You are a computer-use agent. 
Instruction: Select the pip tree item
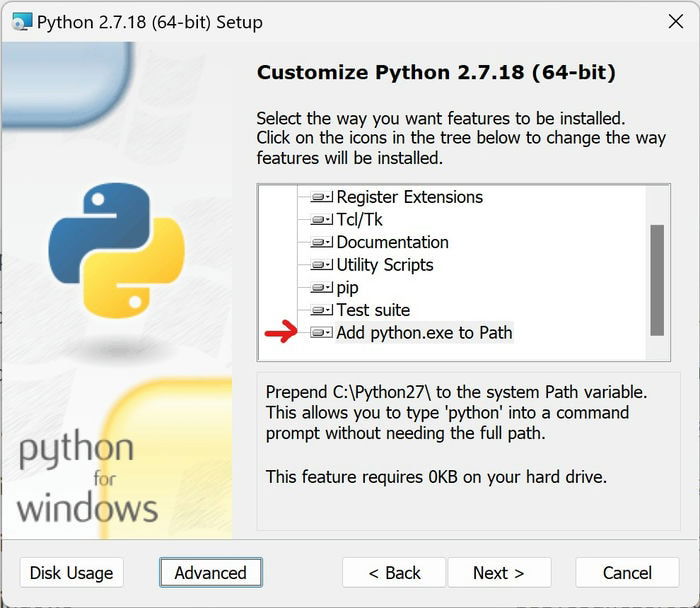(347, 288)
